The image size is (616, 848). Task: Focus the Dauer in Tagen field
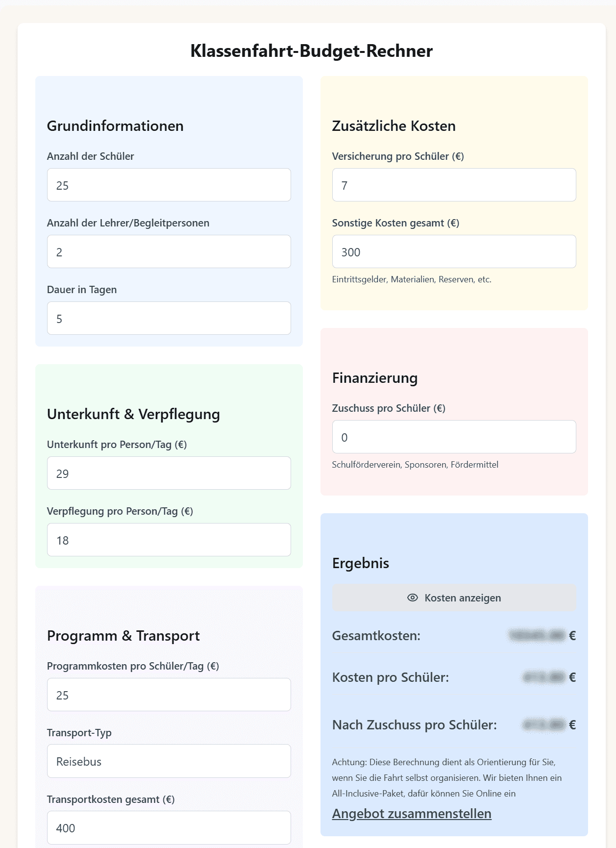click(x=169, y=318)
